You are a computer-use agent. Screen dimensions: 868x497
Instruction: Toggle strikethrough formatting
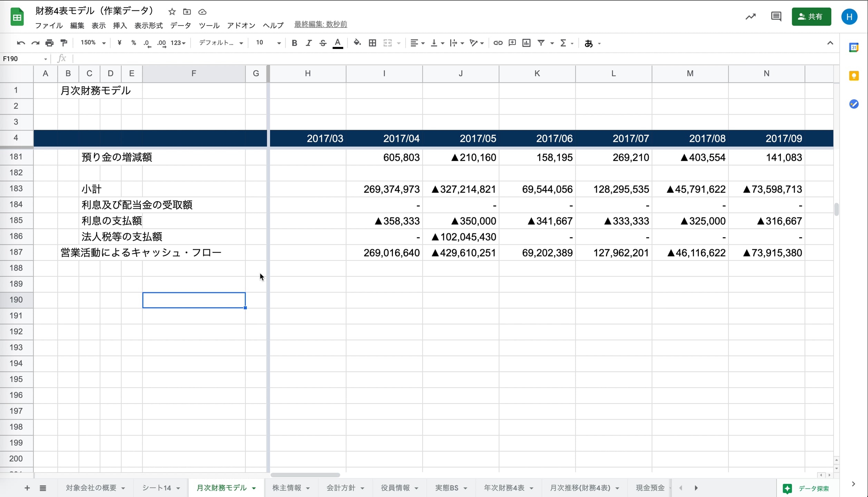pos(323,43)
